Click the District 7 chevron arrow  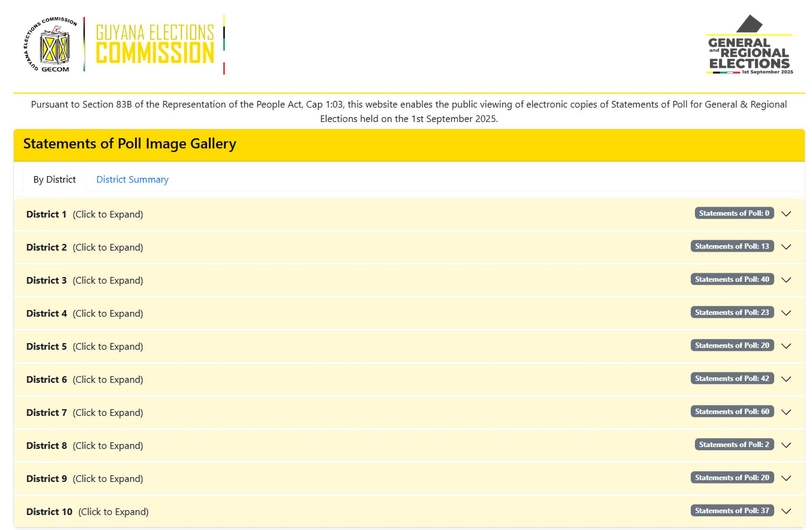[x=786, y=412]
